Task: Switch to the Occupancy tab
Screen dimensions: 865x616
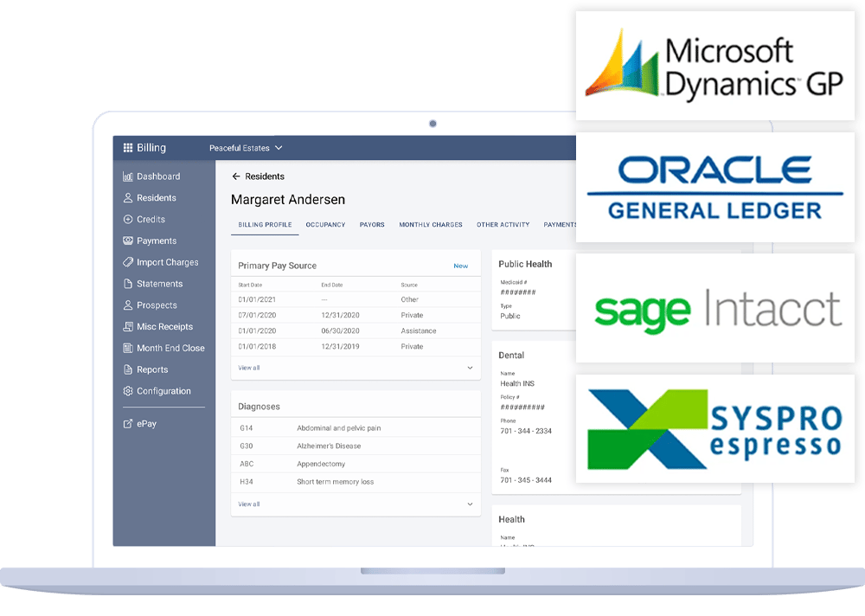Action: point(325,225)
